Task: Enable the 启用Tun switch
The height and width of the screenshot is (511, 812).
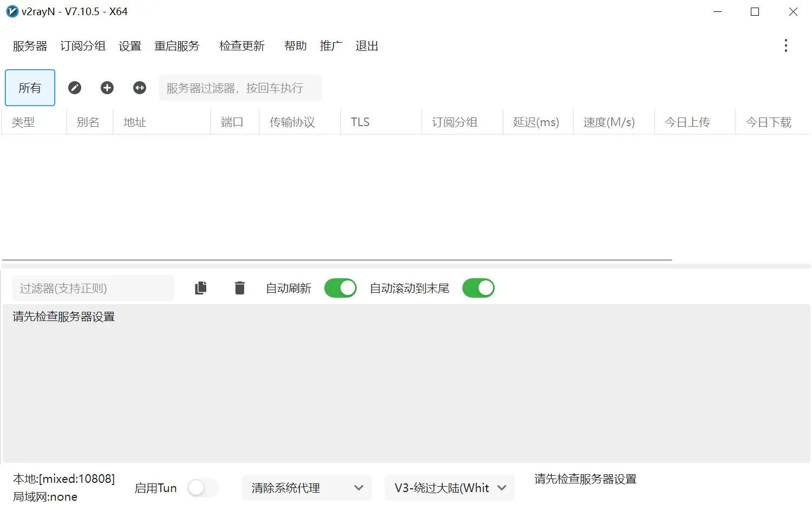Action: tap(203, 488)
